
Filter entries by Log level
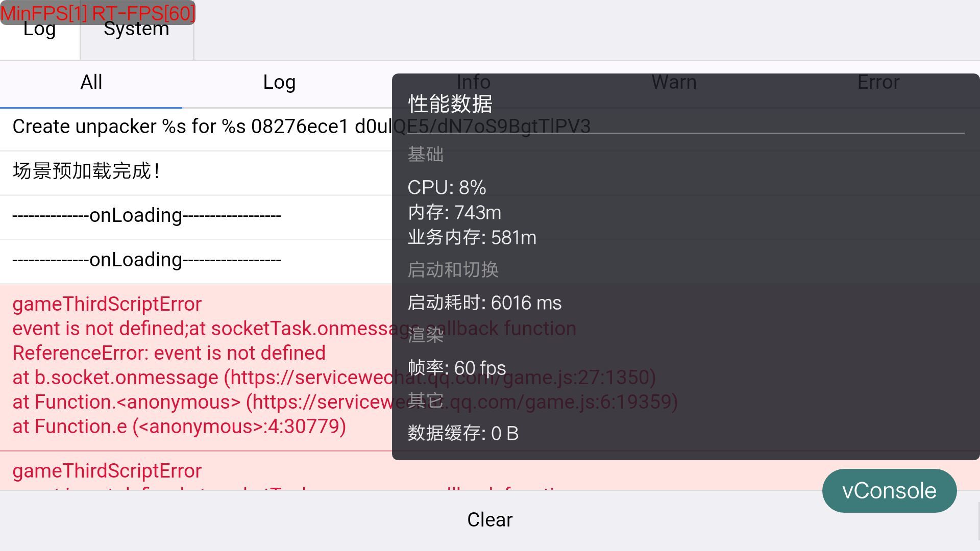point(279,83)
